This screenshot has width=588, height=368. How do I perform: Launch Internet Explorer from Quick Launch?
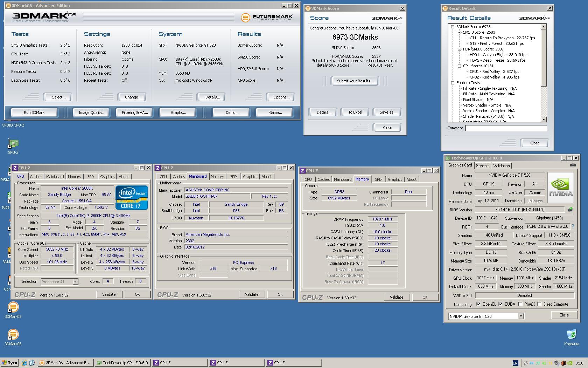(x=24, y=363)
